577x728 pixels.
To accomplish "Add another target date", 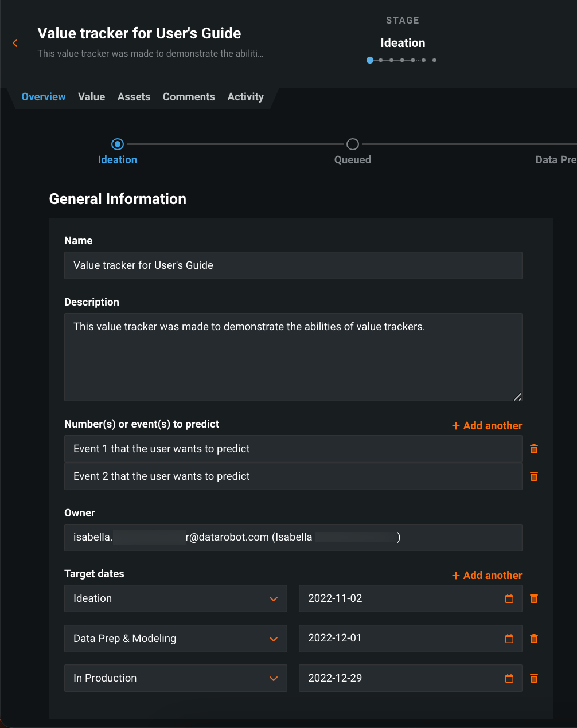I will pos(487,576).
